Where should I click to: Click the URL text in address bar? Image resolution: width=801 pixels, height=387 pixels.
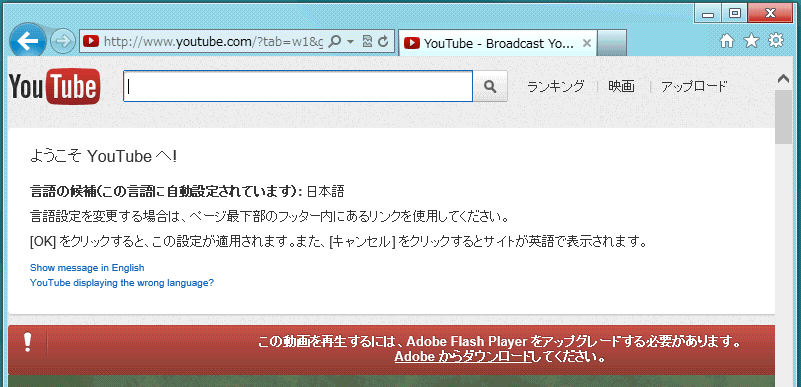213,42
